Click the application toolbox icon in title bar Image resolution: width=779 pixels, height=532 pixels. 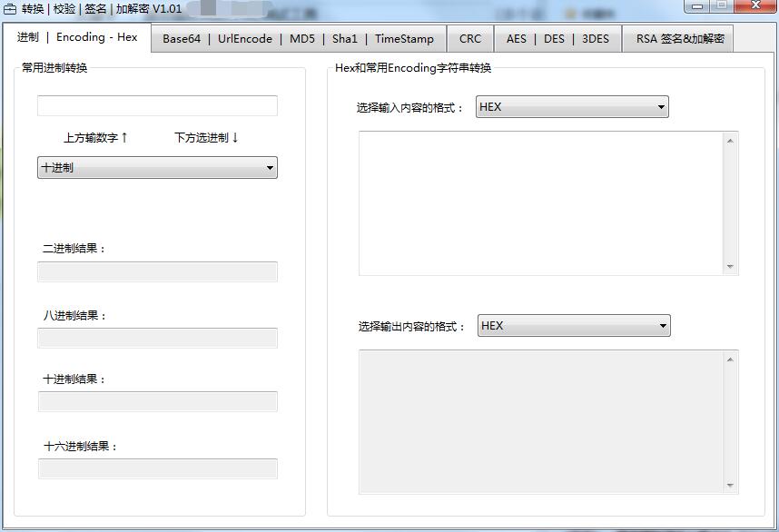click(10, 9)
